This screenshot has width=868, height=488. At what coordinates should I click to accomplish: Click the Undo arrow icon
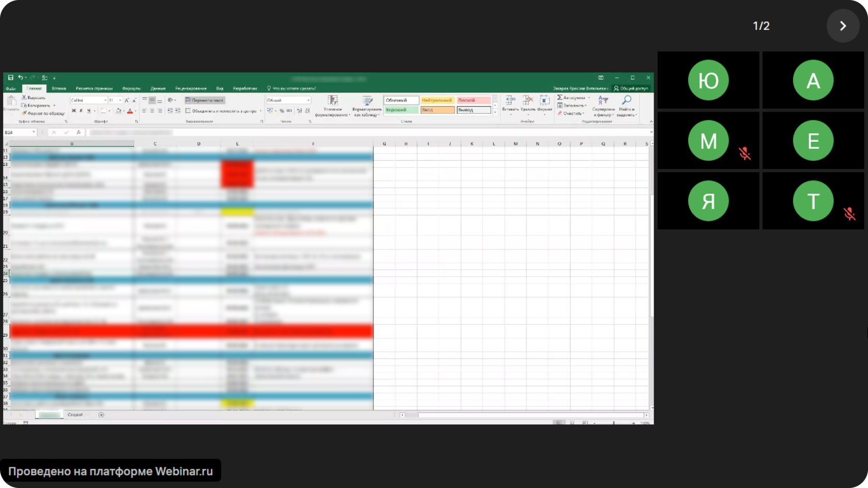[x=20, y=78]
